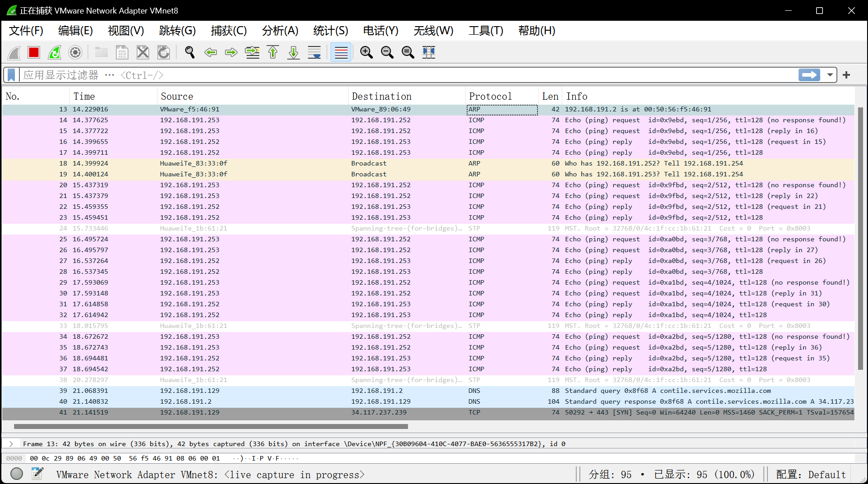
Task: Click the start capture shark fin icon
Action: pos(14,53)
